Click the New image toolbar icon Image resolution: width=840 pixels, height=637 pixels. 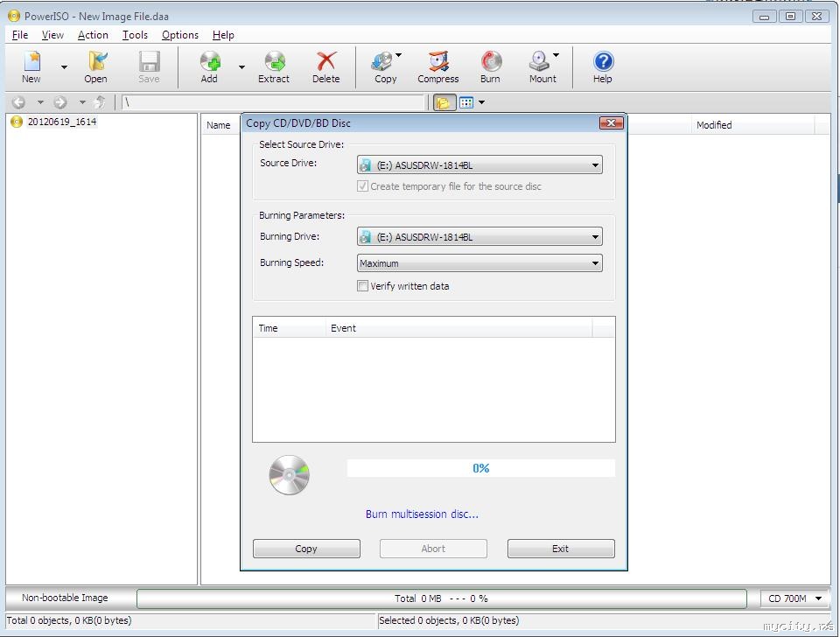(x=31, y=67)
